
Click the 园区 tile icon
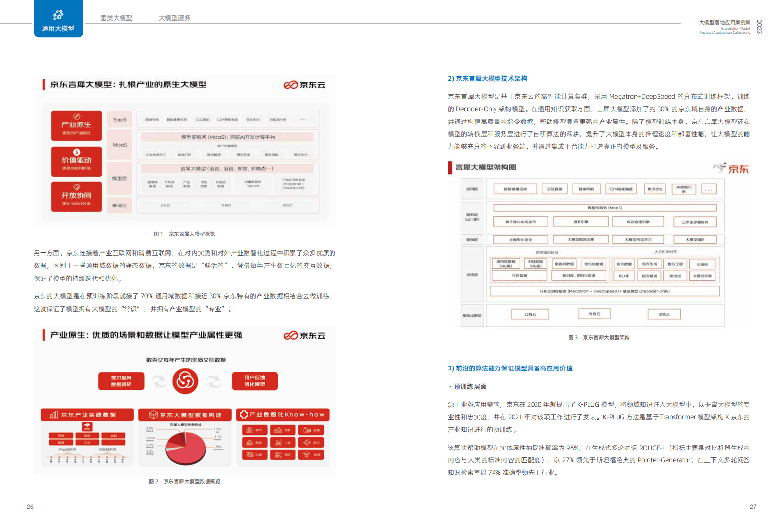pos(279,454)
